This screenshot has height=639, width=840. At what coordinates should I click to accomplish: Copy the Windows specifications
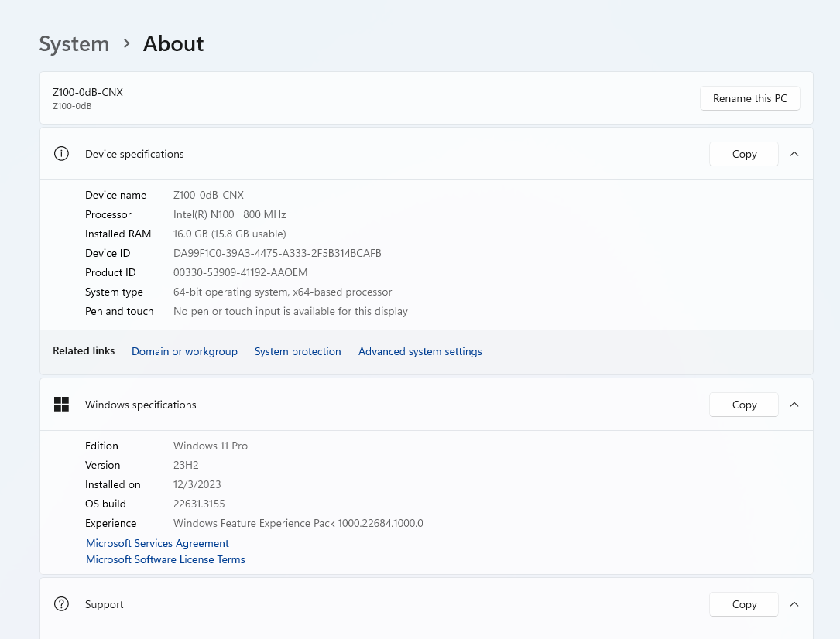tap(744, 405)
